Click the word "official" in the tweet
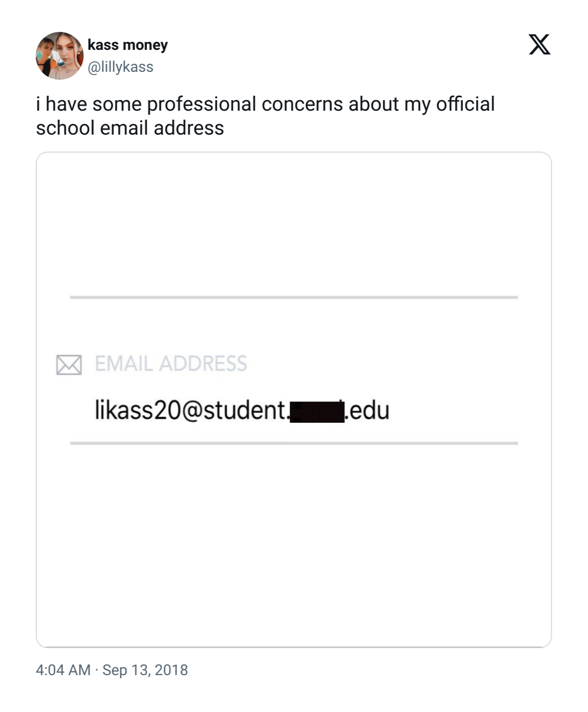 [x=465, y=104]
